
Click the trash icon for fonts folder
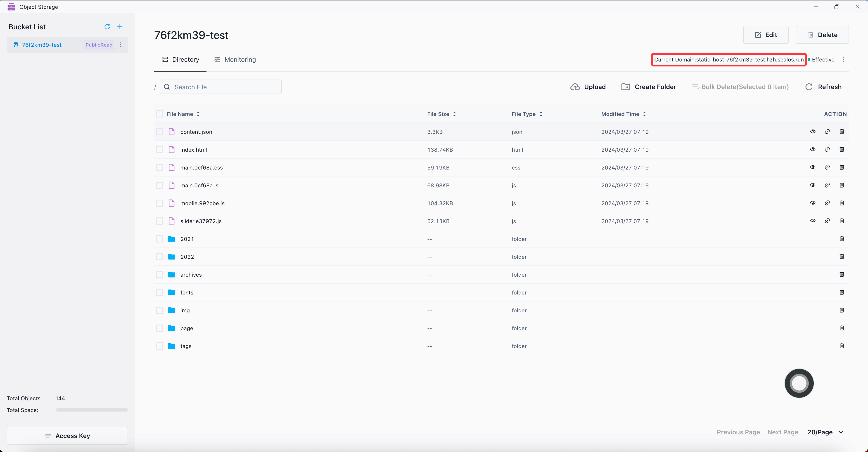pyautogui.click(x=842, y=292)
